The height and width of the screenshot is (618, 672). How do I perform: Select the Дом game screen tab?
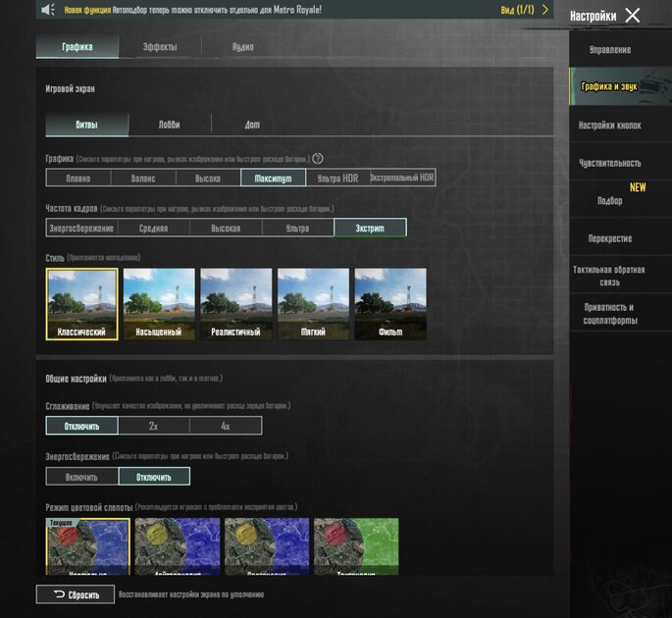tap(252, 125)
